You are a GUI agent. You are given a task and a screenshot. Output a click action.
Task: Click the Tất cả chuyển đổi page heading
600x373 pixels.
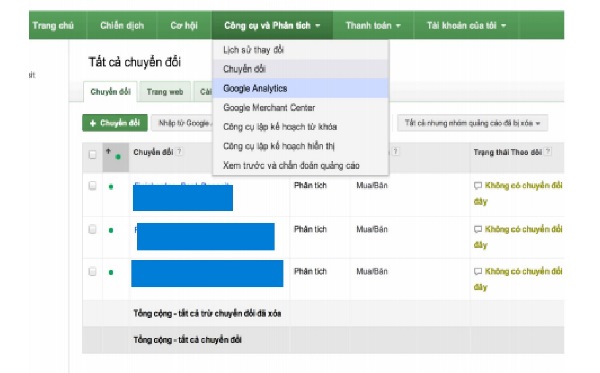[x=135, y=62]
